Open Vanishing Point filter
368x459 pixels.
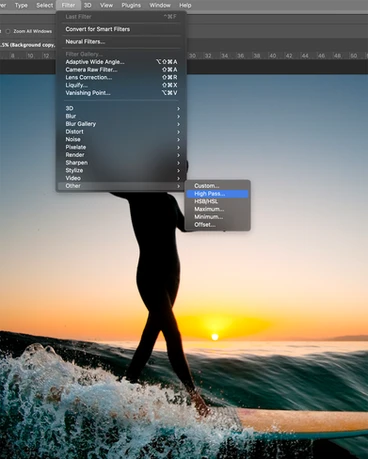pyautogui.click(x=121, y=93)
